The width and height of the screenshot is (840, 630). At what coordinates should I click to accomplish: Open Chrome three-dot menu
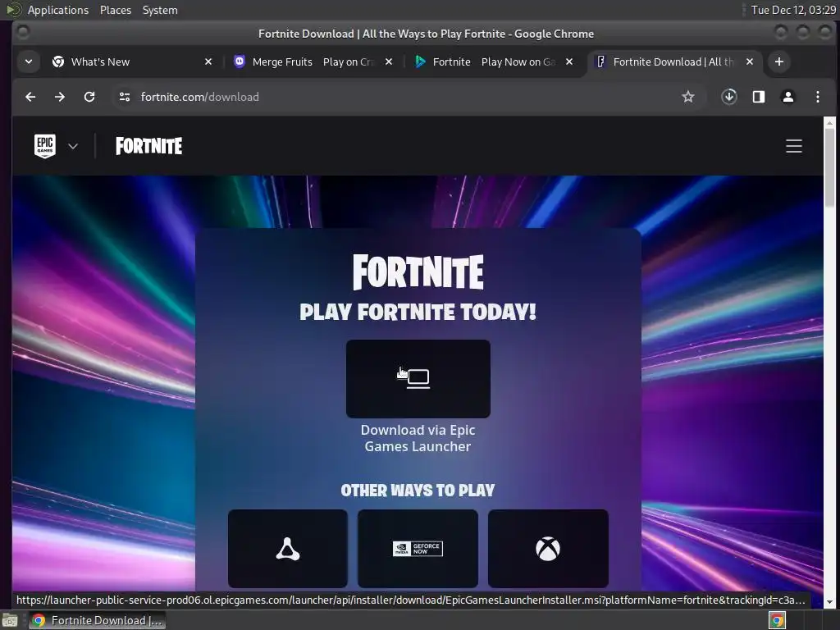818,97
